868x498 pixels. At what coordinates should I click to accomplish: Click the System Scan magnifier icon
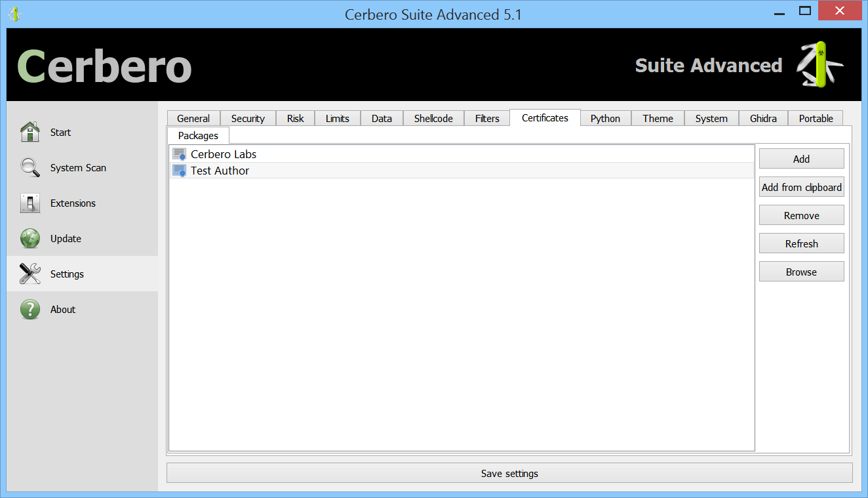coord(30,167)
